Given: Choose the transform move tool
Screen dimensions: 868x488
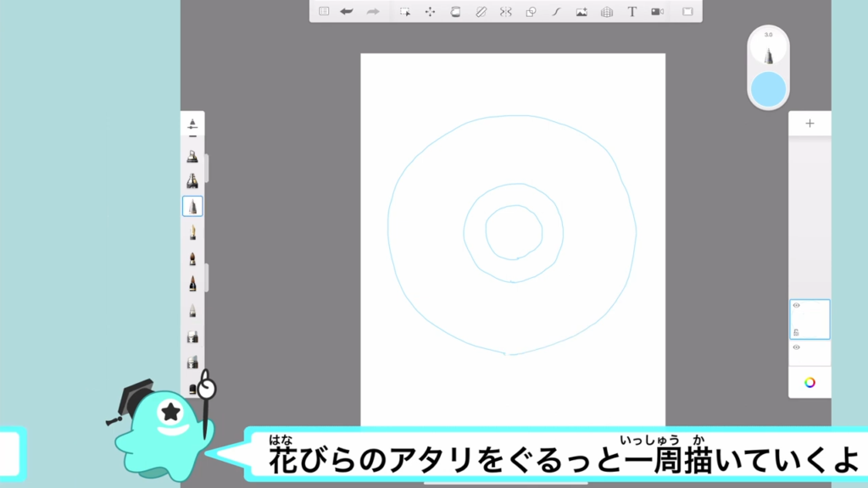Looking at the screenshot, I should [x=430, y=12].
